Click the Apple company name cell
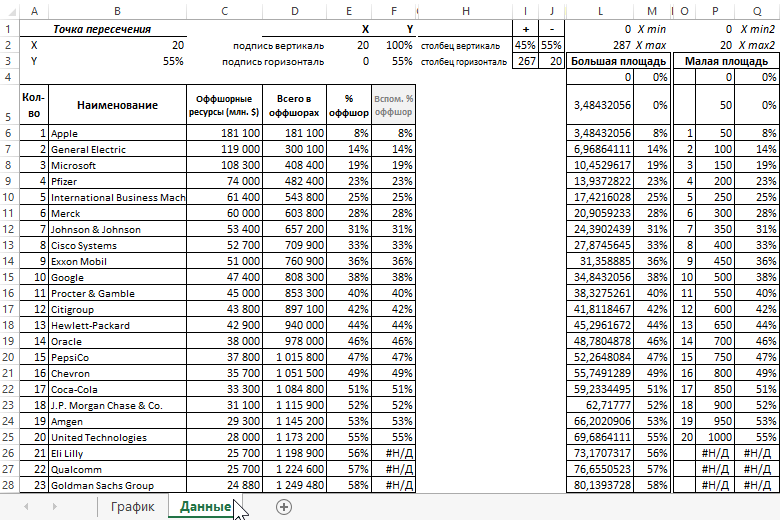The width and height of the screenshot is (780, 520). (x=117, y=133)
